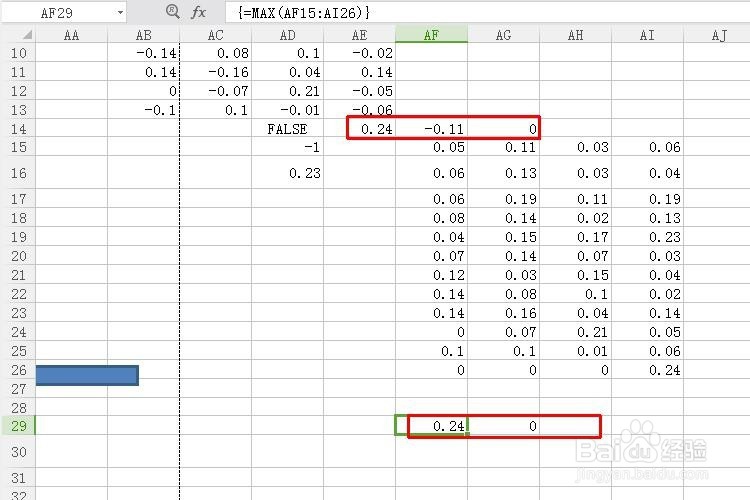This screenshot has width=750, height=500.
Task: Select column header AJ
Action: click(x=717, y=35)
